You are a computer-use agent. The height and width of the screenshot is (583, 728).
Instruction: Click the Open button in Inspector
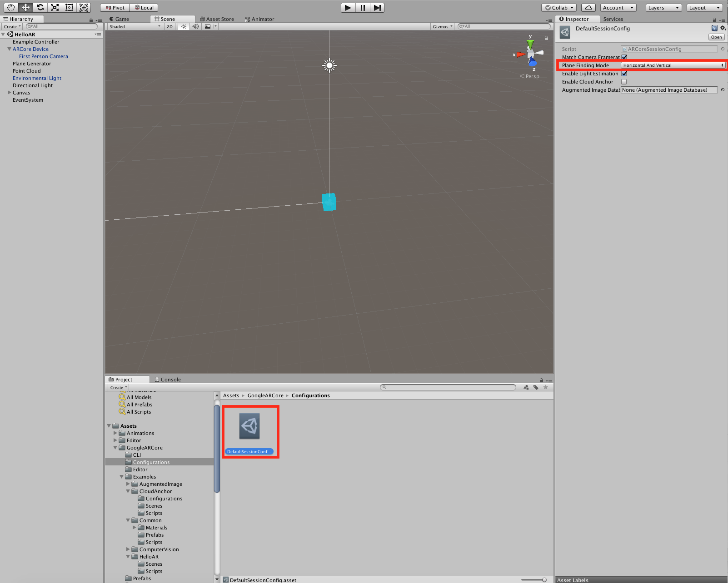(x=716, y=37)
